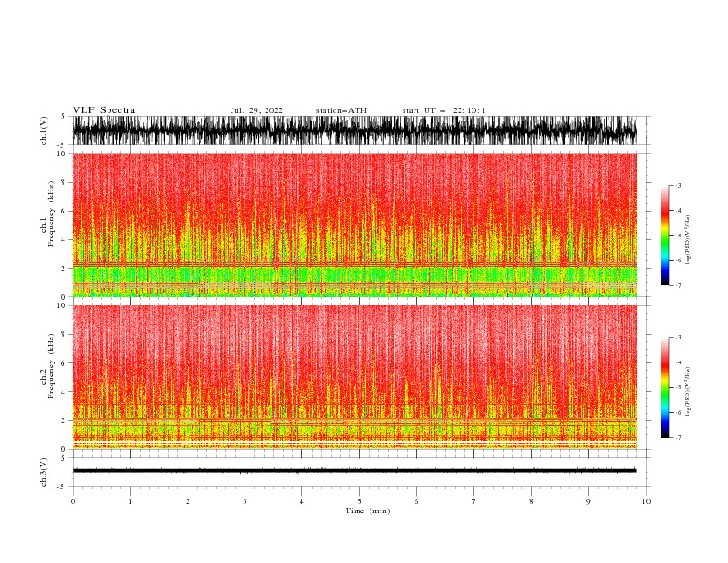
Task: Click the ch.2 color scale label 'log(PSD)(V²/Hz)'
Action: coord(688,391)
